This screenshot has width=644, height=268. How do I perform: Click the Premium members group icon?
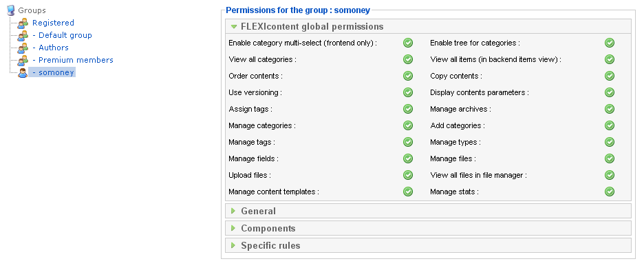[23, 60]
